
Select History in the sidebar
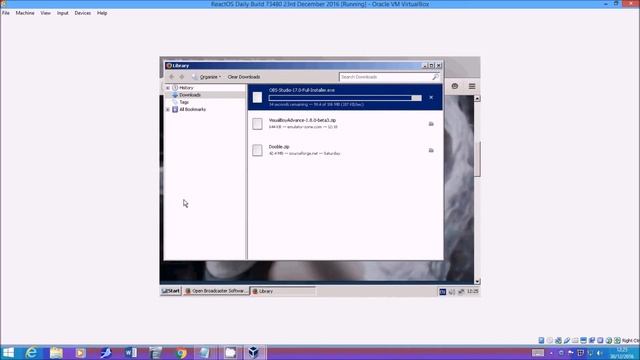(x=186, y=88)
